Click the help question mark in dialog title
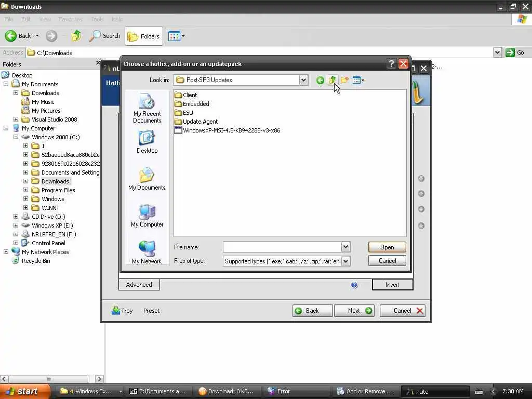Viewport: 532px width, 399px height. point(391,64)
